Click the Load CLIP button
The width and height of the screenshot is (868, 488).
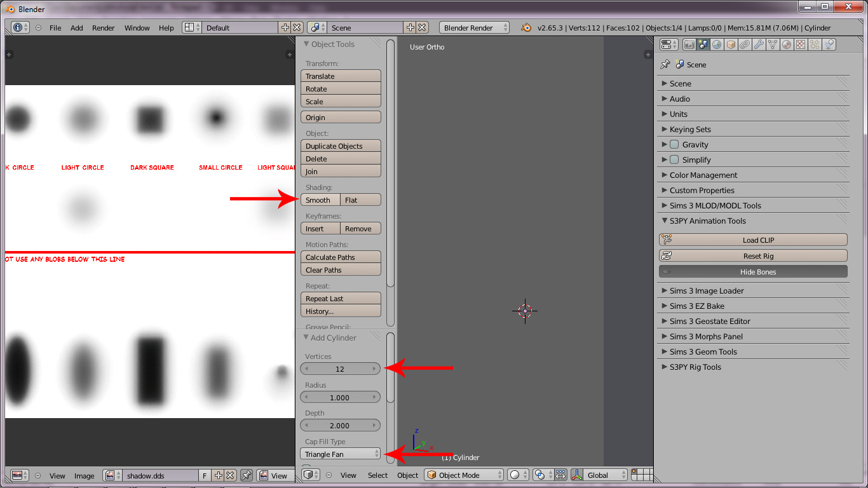[x=753, y=240]
